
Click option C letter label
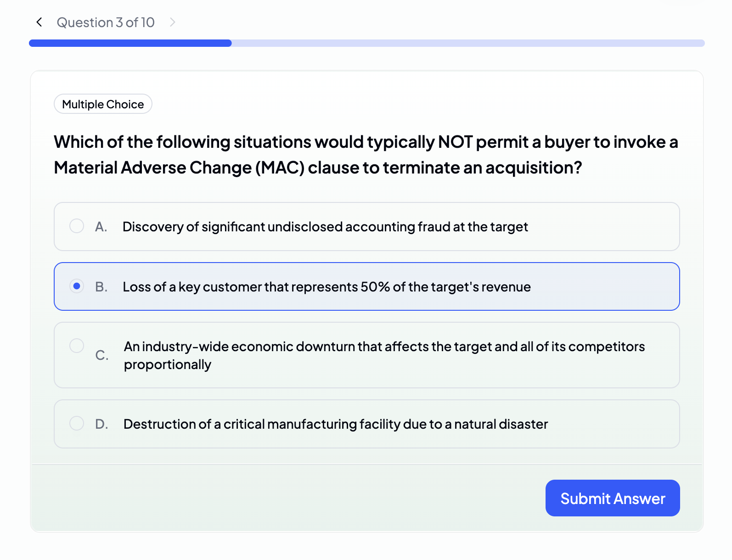[x=101, y=355]
